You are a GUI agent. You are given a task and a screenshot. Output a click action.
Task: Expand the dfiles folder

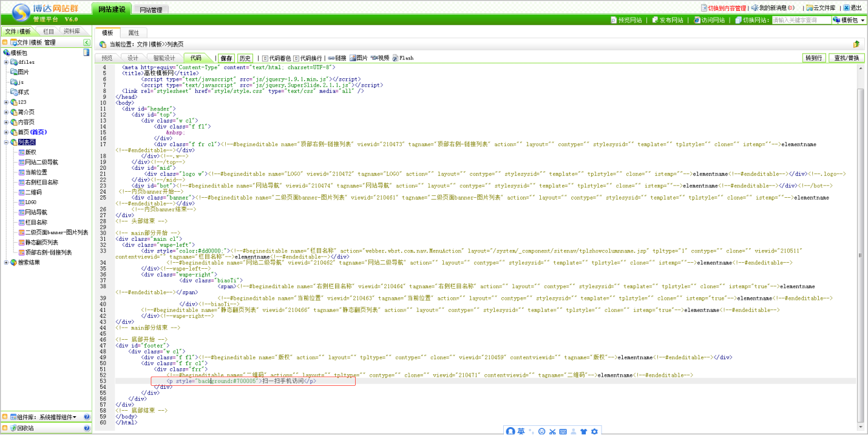(x=6, y=62)
